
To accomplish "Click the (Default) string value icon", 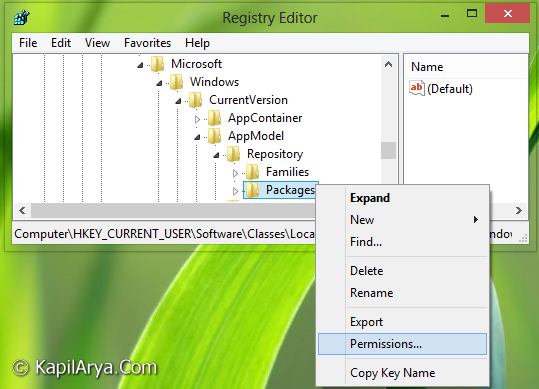I will pos(417,88).
